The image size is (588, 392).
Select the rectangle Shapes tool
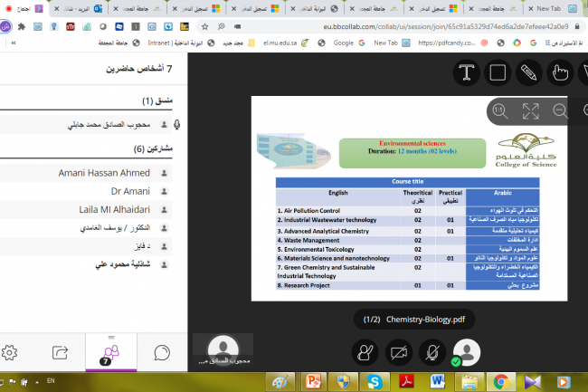498,72
